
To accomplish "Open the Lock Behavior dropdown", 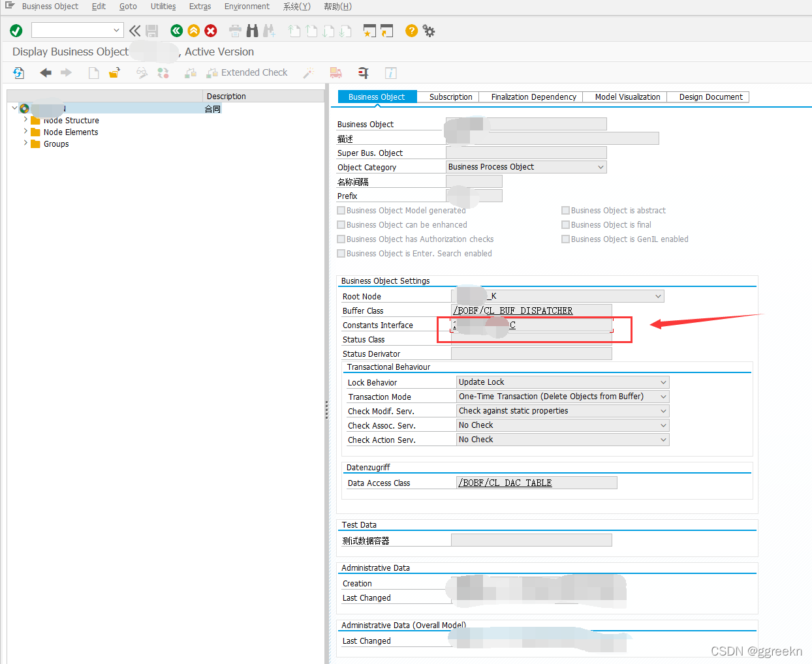I will 663,382.
